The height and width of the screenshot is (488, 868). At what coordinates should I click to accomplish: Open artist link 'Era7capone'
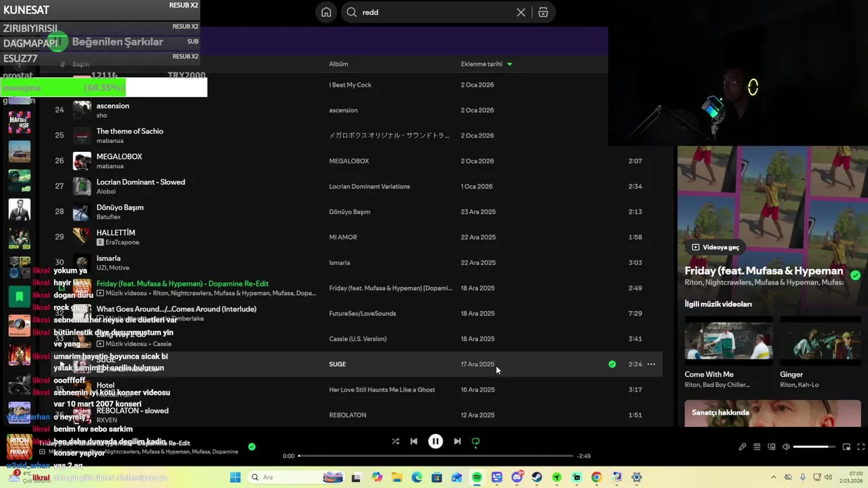pyautogui.click(x=122, y=242)
